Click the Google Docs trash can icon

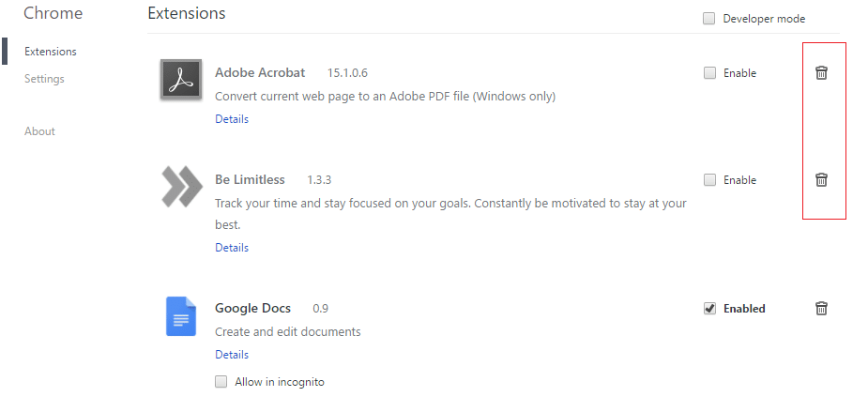coord(821,308)
